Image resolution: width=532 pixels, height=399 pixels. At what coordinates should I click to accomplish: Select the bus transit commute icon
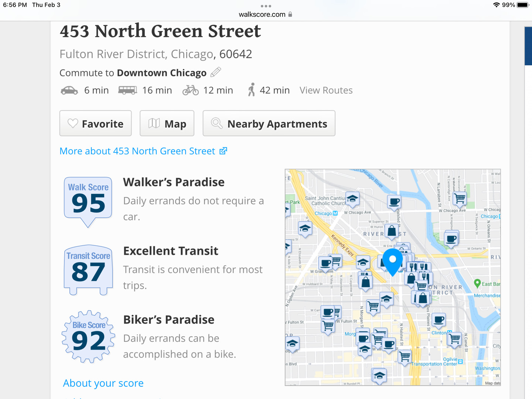tap(127, 91)
